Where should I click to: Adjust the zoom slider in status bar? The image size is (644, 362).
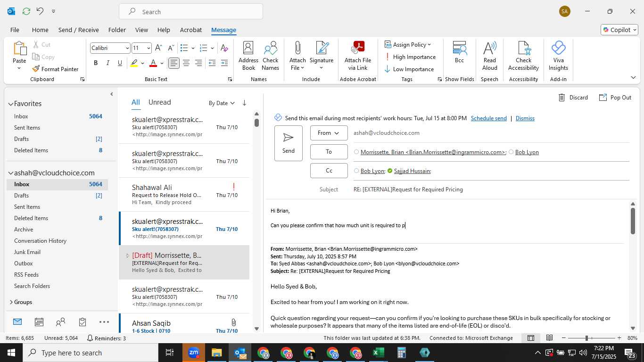(587, 338)
